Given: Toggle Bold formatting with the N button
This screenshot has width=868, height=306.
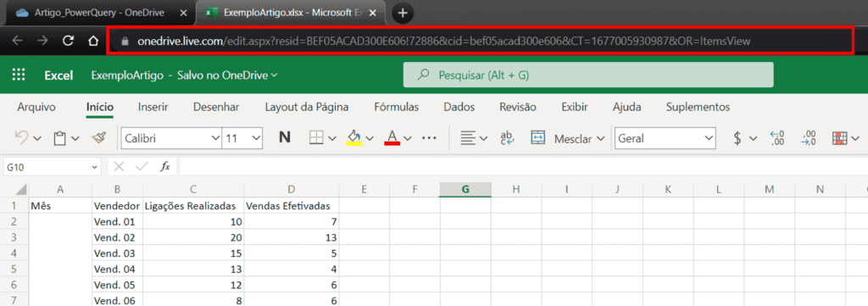Looking at the screenshot, I should pyautogui.click(x=285, y=138).
